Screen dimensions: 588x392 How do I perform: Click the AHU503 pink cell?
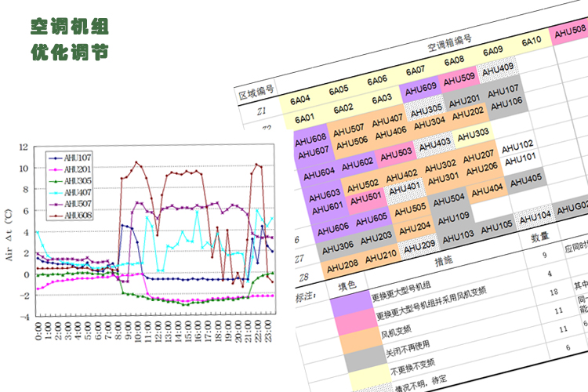click(x=396, y=153)
